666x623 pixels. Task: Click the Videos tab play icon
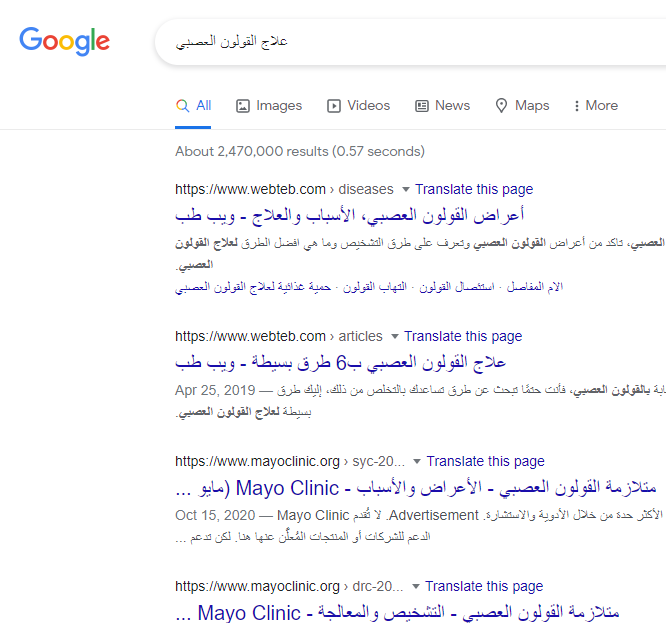pos(334,106)
